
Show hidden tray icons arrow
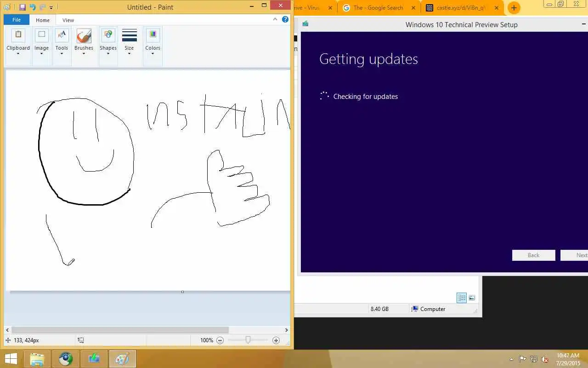coord(512,359)
